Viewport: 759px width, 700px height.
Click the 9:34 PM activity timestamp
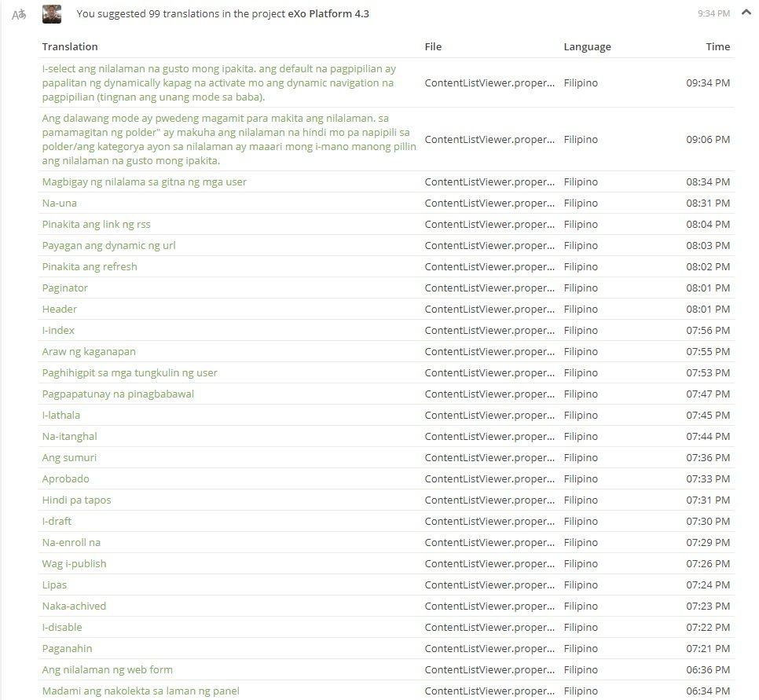713,13
